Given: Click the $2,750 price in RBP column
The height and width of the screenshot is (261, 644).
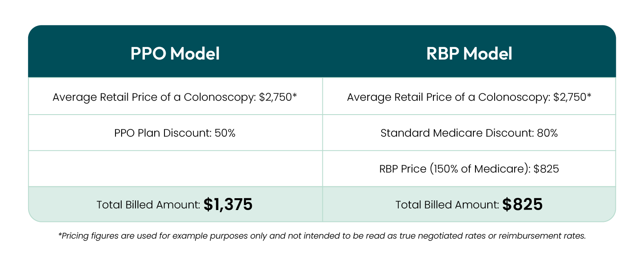Looking at the screenshot, I should click(x=570, y=97).
